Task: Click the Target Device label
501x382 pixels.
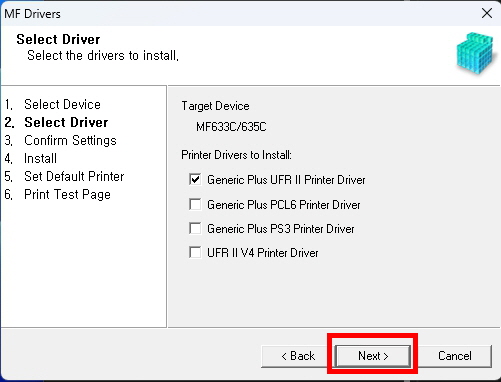Action: click(215, 106)
